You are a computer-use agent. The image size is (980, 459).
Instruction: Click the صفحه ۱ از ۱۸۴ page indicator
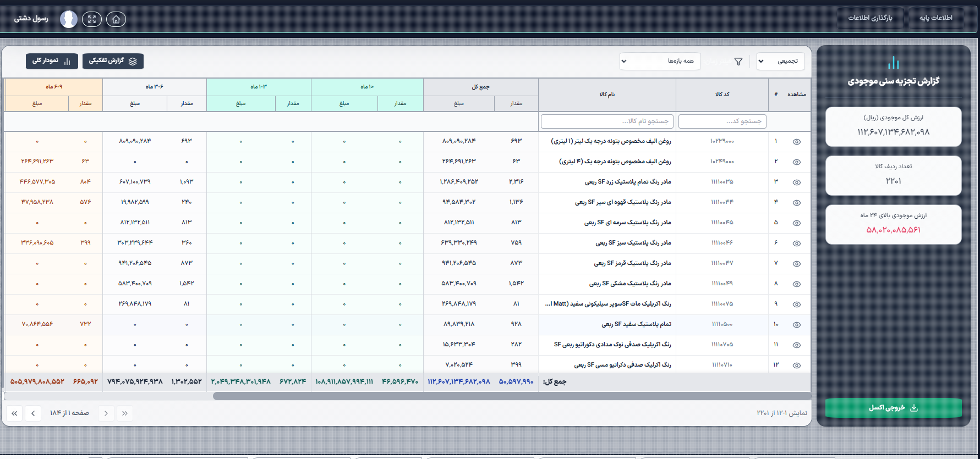tap(69, 413)
